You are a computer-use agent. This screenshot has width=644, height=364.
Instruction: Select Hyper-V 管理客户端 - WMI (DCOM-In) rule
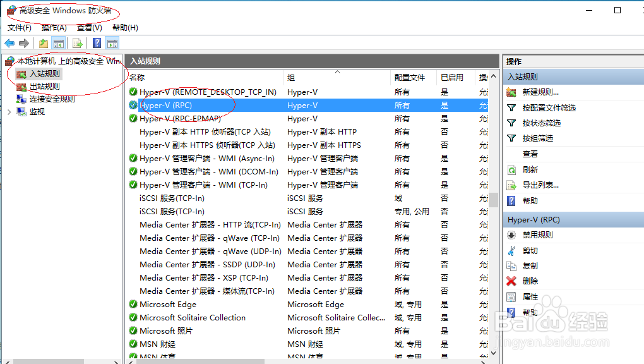[208, 171]
